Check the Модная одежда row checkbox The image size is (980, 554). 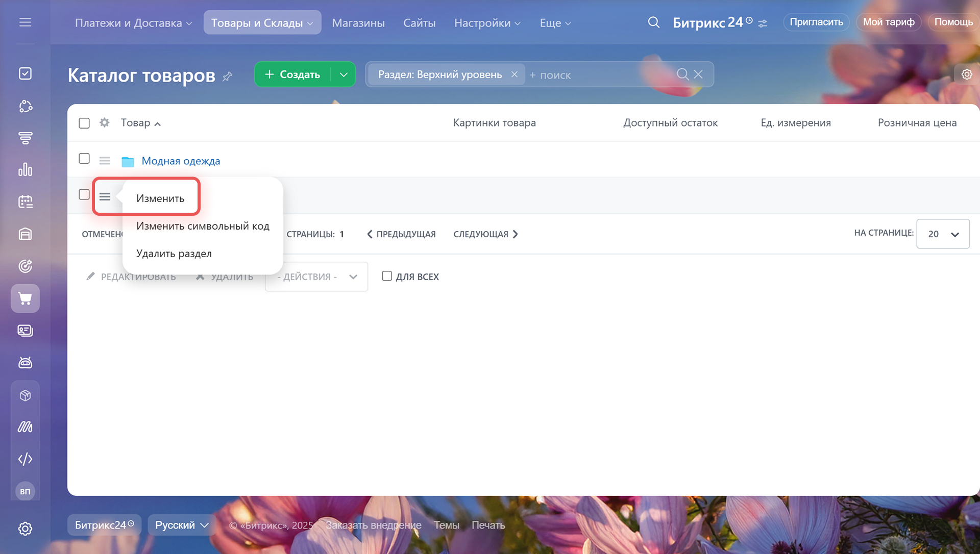pyautogui.click(x=84, y=159)
